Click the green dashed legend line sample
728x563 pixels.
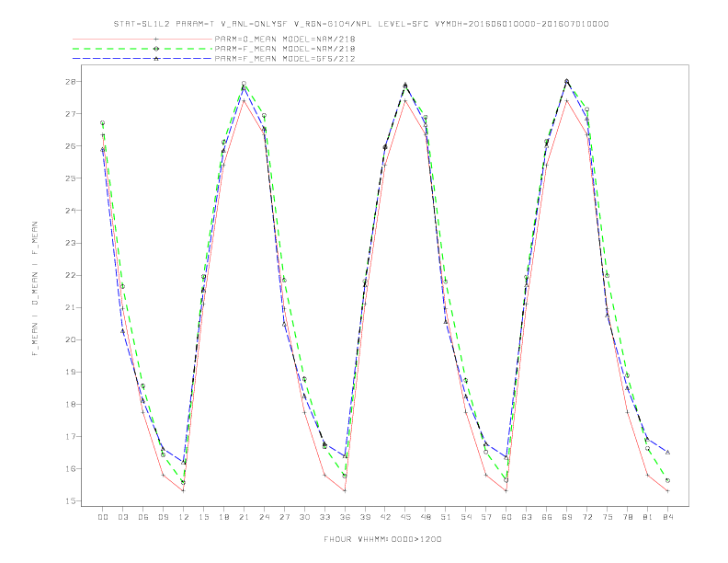click(x=142, y=49)
